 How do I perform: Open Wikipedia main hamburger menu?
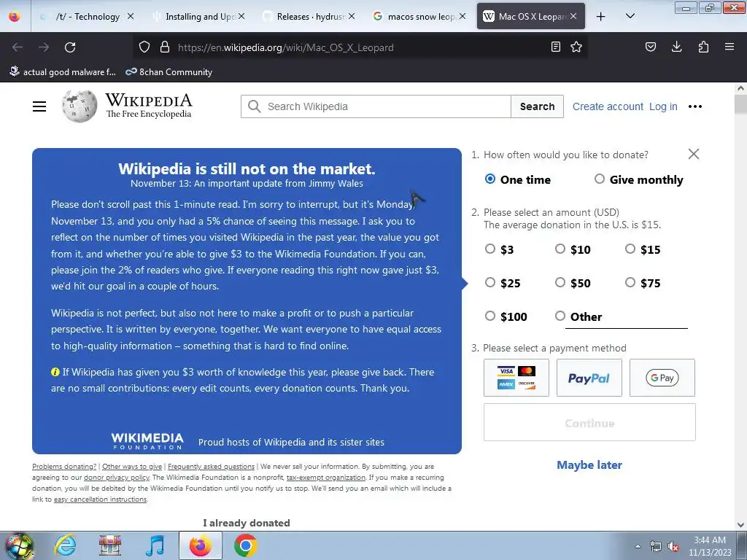(39, 106)
